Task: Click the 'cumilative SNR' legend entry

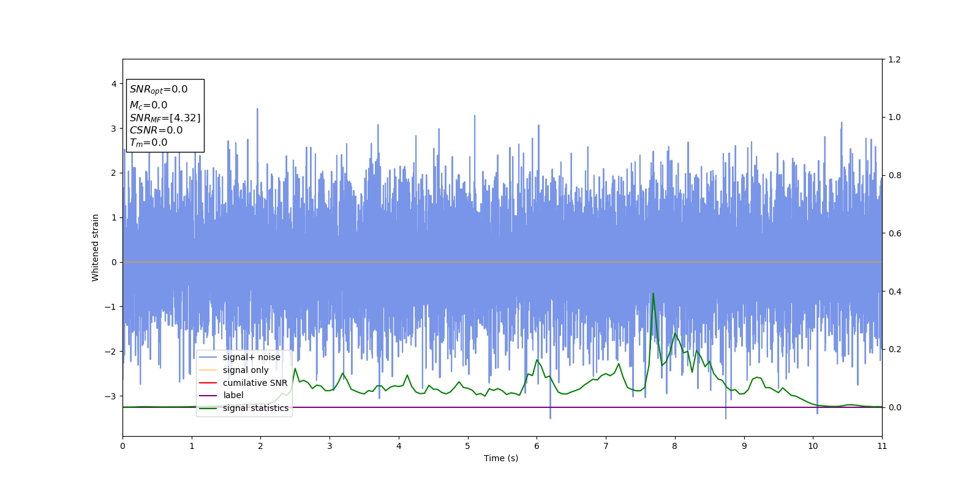Action: coord(243,383)
